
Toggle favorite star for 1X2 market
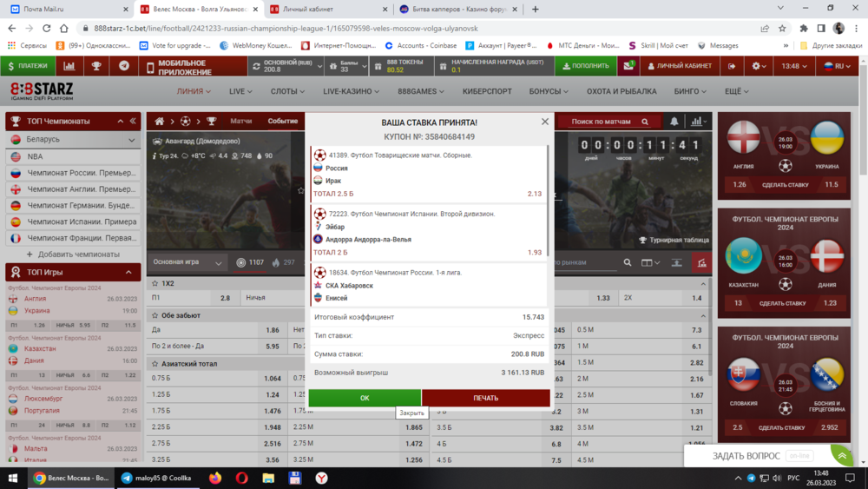pyautogui.click(x=155, y=283)
